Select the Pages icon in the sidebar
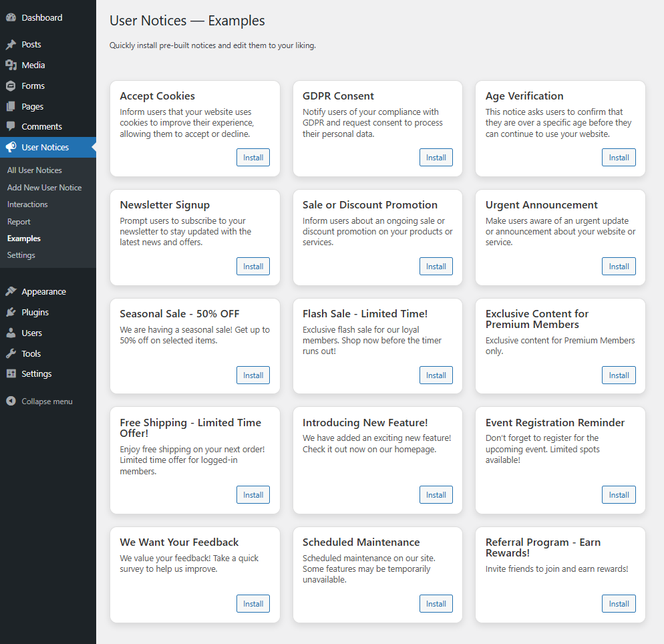This screenshot has width=664, height=644. click(11, 106)
